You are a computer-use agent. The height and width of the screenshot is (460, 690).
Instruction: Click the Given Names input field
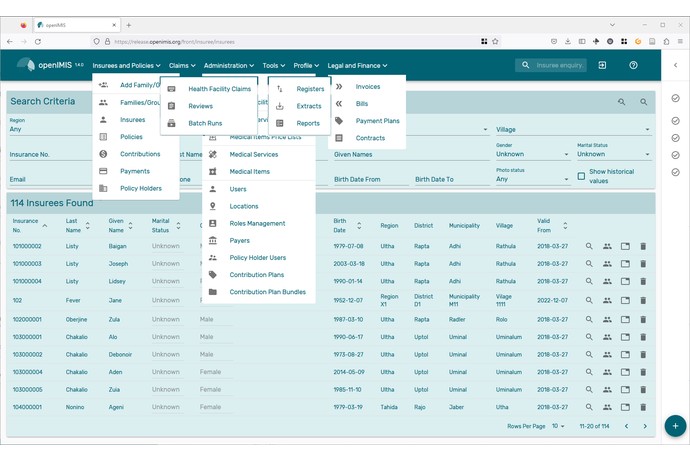coord(411,155)
